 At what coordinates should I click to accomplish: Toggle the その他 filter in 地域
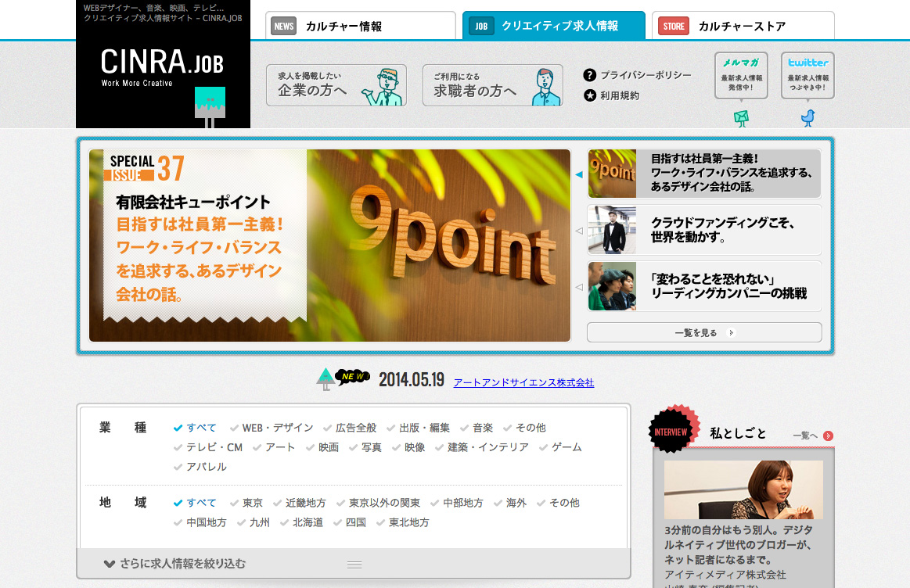click(x=559, y=503)
